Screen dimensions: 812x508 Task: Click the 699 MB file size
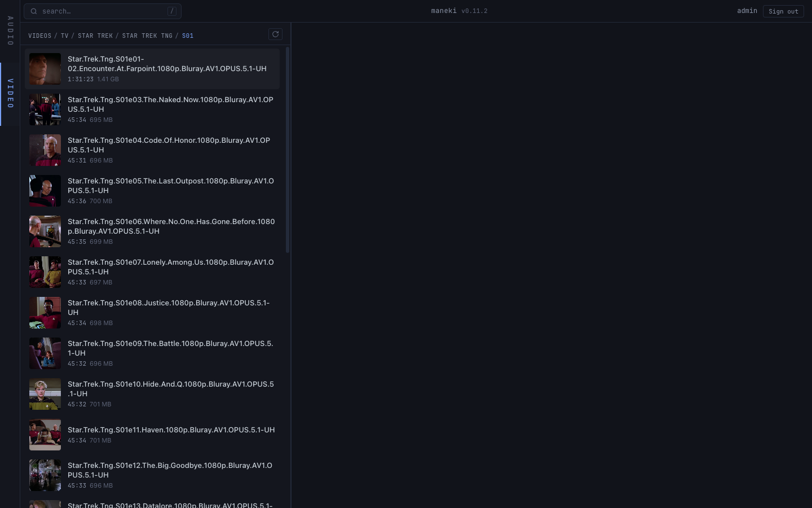pos(101,242)
